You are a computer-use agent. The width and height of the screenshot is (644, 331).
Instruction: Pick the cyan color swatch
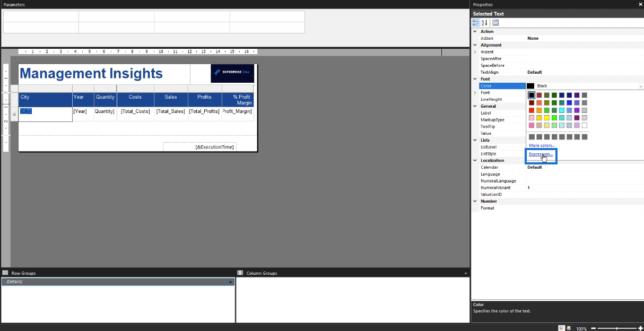point(562,110)
